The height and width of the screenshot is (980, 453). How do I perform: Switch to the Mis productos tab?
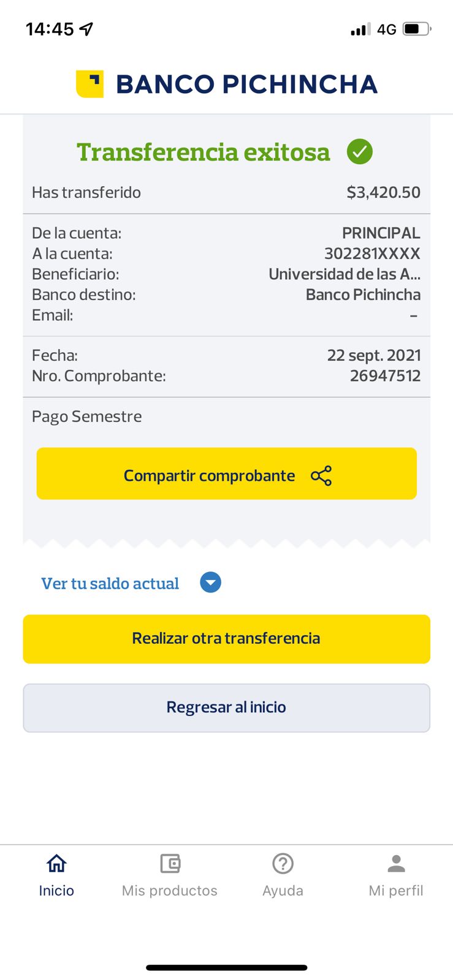coord(170,890)
